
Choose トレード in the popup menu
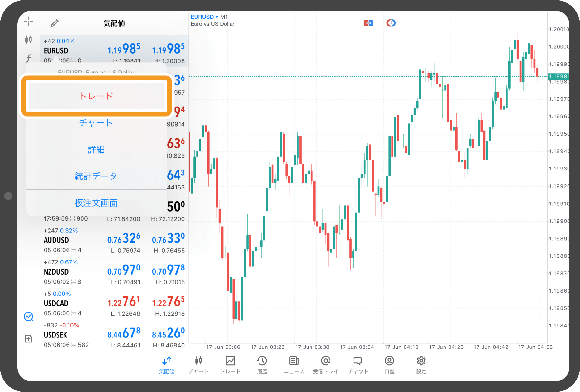97,96
